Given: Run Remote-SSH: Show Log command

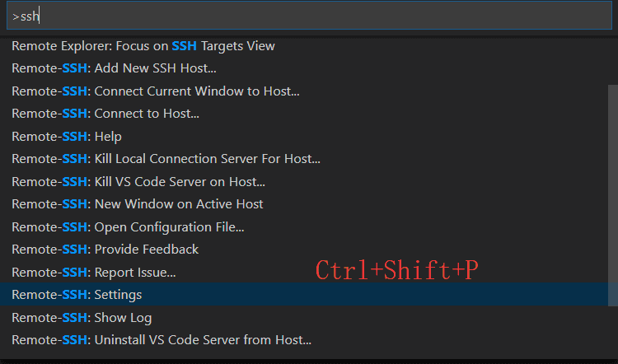Looking at the screenshot, I should click(304, 318).
